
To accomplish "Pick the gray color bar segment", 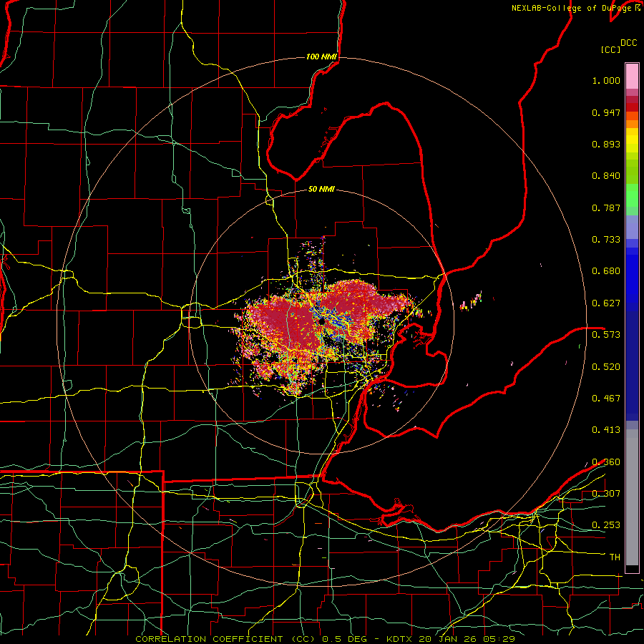I will (632, 497).
